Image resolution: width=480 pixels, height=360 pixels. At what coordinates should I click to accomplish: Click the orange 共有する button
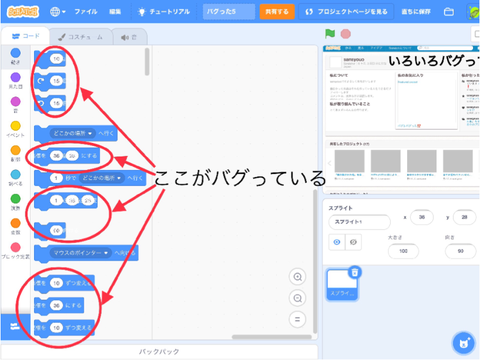(277, 12)
